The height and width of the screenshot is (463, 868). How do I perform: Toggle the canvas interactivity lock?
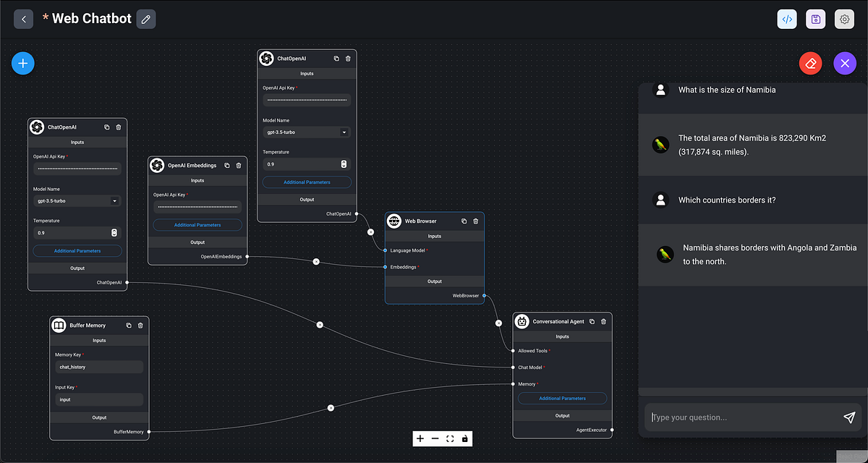point(464,438)
